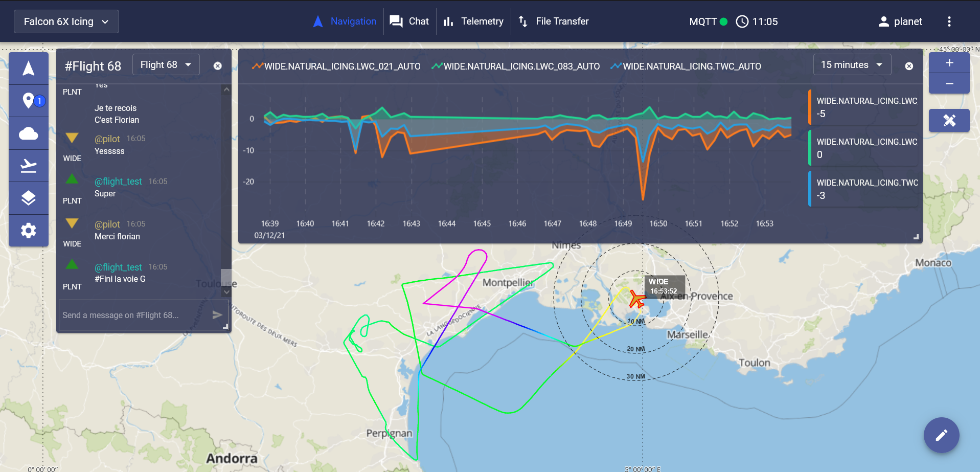Zoom in the map with plus button
The height and width of the screenshot is (472, 980).
tap(949, 63)
